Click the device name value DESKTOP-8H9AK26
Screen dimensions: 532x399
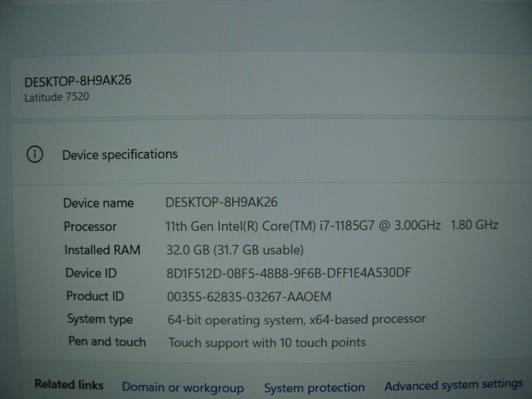pos(221,202)
